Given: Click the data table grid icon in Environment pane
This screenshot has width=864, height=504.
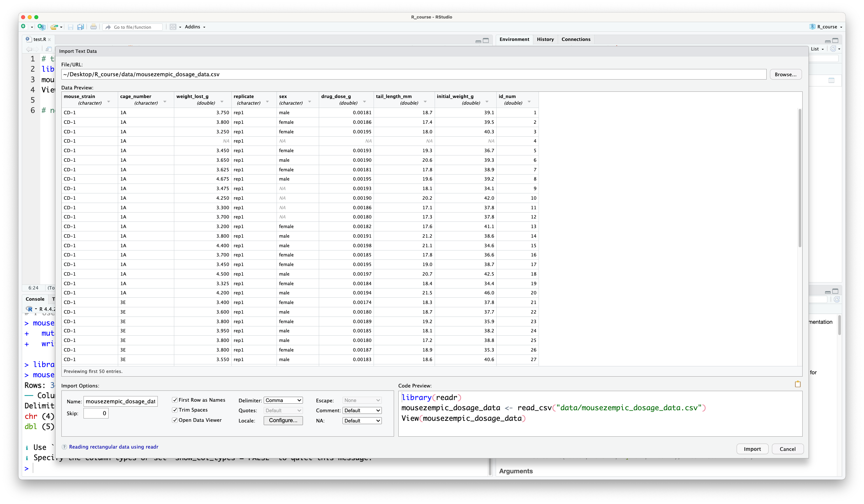Looking at the screenshot, I should pyautogui.click(x=831, y=80).
